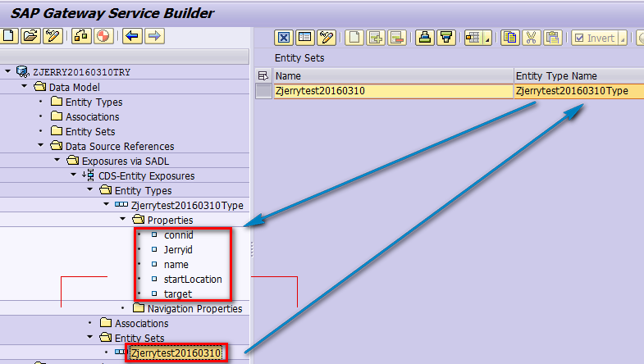Select Zjerrytest20160310Type in tree
This screenshot has width=644, height=364.
click(187, 206)
